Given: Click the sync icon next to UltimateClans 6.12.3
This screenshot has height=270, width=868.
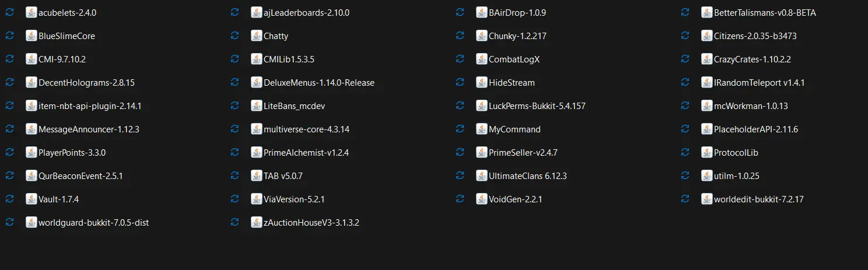Looking at the screenshot, I should 460,176.
